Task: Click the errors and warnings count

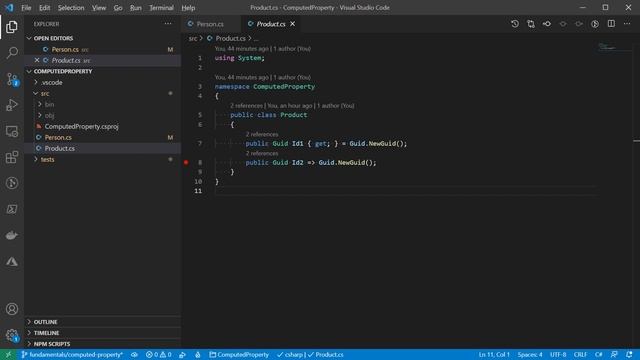Action: pos(158,355)
